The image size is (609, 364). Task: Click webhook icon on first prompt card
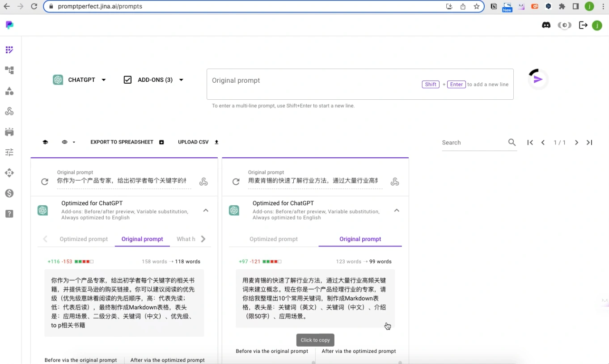click(x=203, y=182)
